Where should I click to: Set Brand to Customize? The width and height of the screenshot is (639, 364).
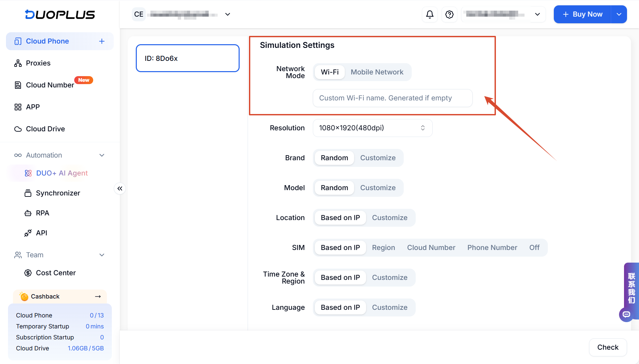[378, 158]
